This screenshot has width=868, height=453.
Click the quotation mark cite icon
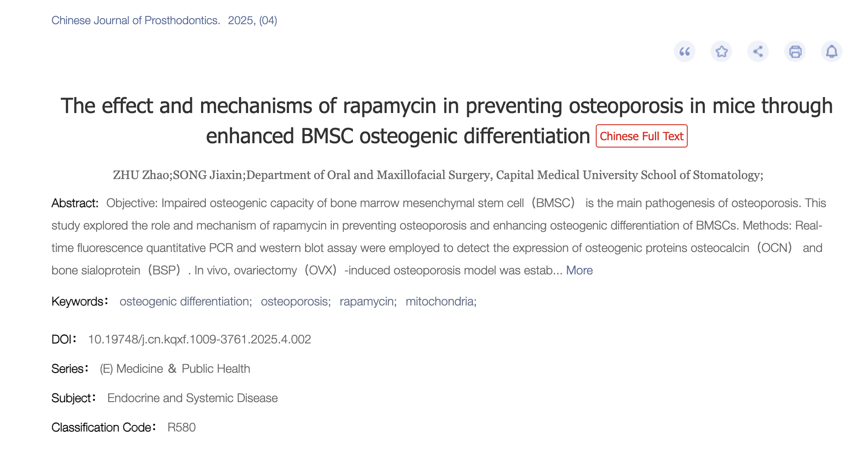[685, 52]
